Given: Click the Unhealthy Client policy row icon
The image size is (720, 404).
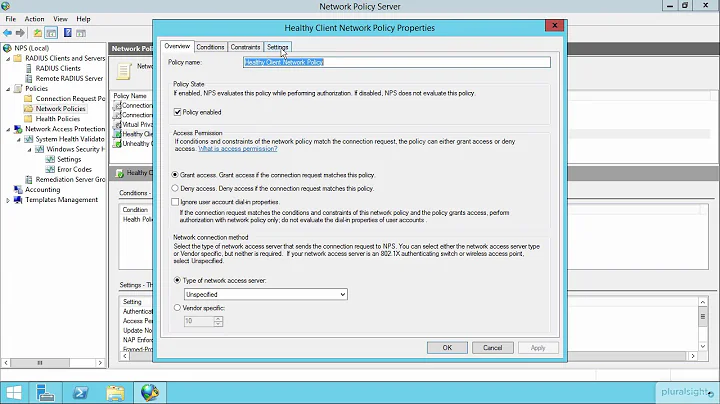Looking at the screenshot, I should click(x=118, y=144).
